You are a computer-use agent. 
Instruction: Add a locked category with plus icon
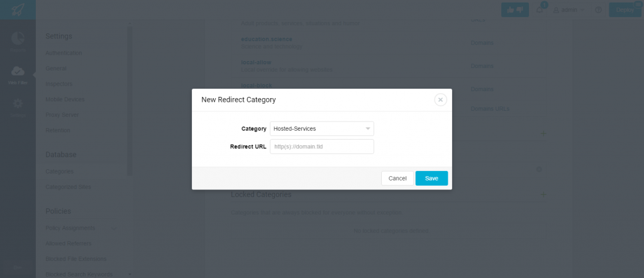(x=543, y=194)
